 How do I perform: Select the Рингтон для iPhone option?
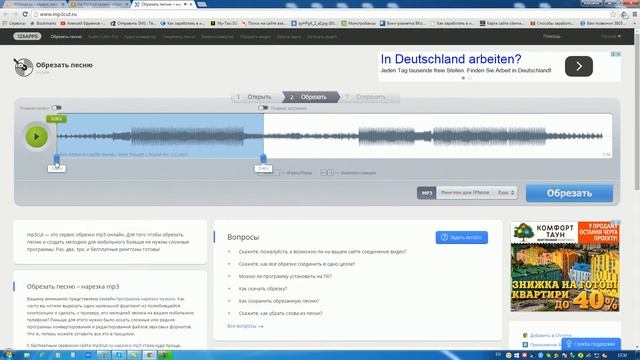[465, 193]
